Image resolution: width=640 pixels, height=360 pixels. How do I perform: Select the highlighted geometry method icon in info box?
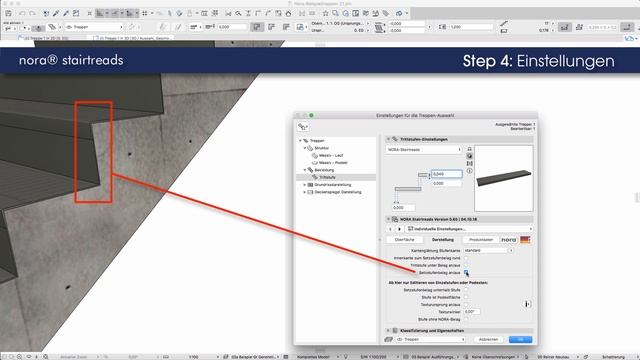point(257,27)
